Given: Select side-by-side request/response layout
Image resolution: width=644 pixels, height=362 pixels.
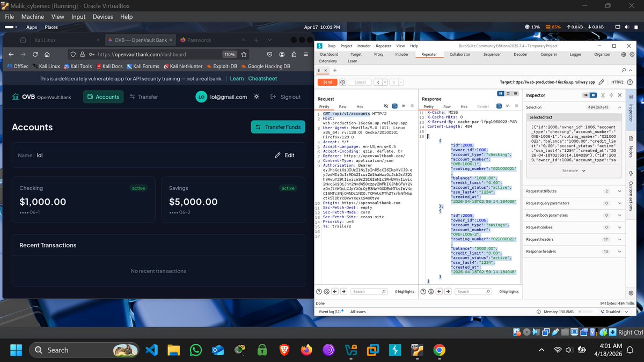Looking at the screenshot, I should tap(501, 93).
